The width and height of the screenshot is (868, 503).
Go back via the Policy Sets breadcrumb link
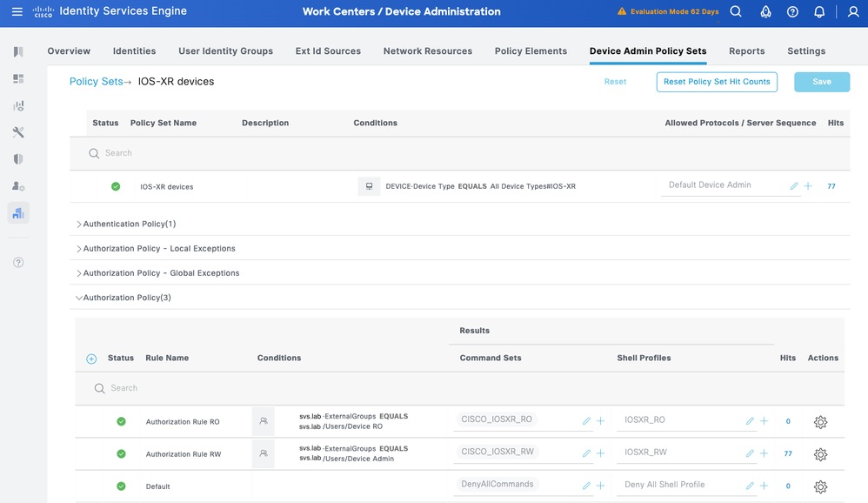coord(96,82)
